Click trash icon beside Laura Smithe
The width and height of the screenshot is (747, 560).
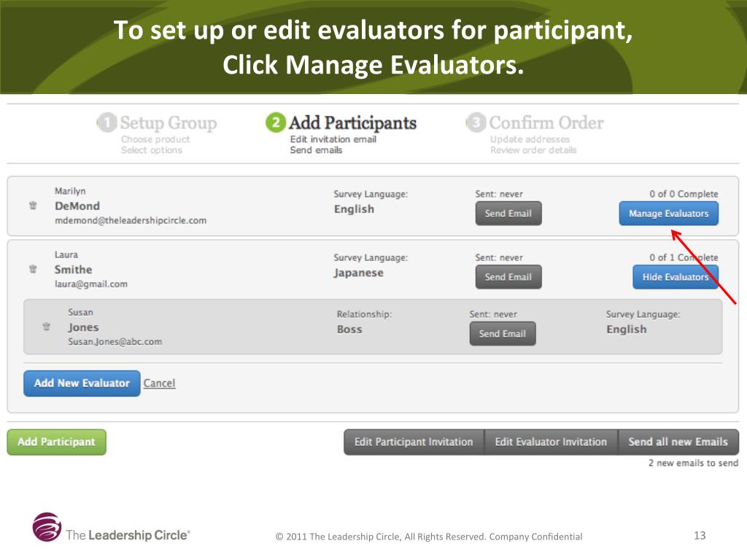(33, 269)
